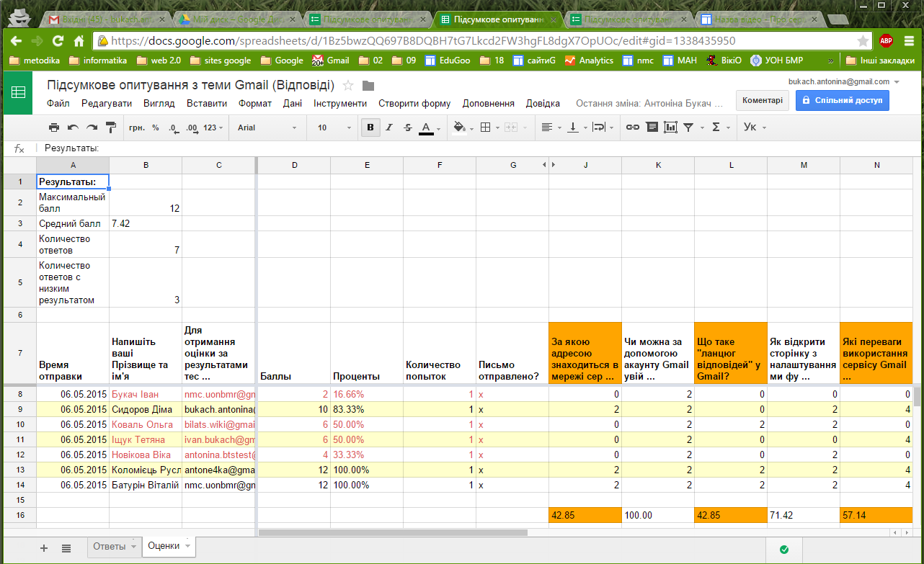Image resolution: width=924 pixels, height=564 pixels.
Task: Open the Дані menu
Action: (x=293, y=104)
